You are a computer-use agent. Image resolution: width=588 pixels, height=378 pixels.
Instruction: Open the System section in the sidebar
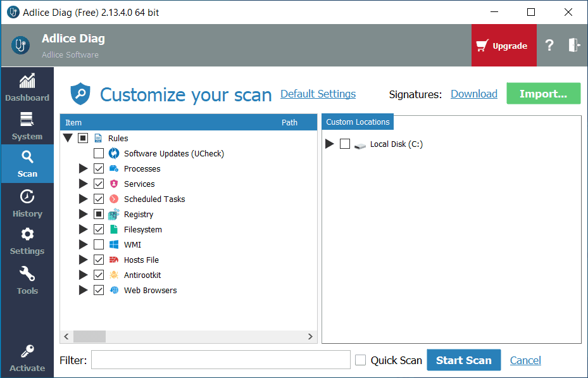point(27,125)
